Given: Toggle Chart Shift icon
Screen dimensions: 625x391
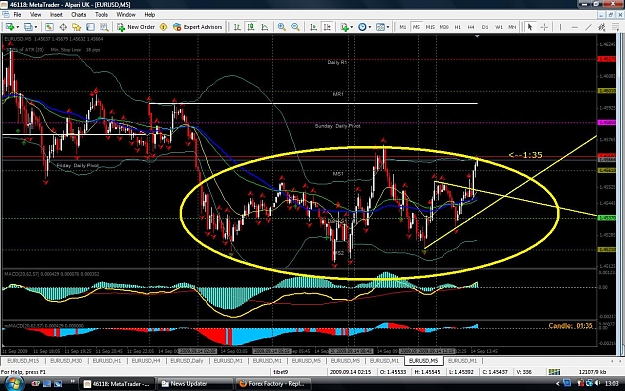Looking at the screenshot, I should (327, 27).
